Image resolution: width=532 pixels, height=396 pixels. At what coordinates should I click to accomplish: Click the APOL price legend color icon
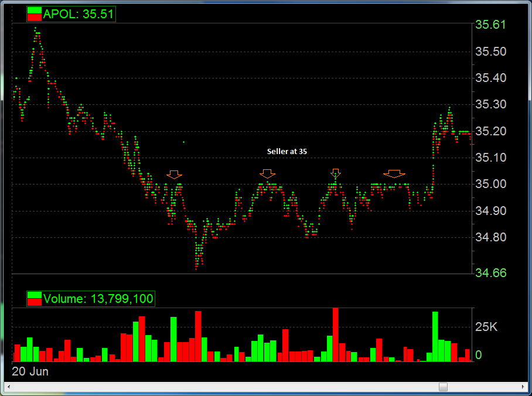pos(34,14)
